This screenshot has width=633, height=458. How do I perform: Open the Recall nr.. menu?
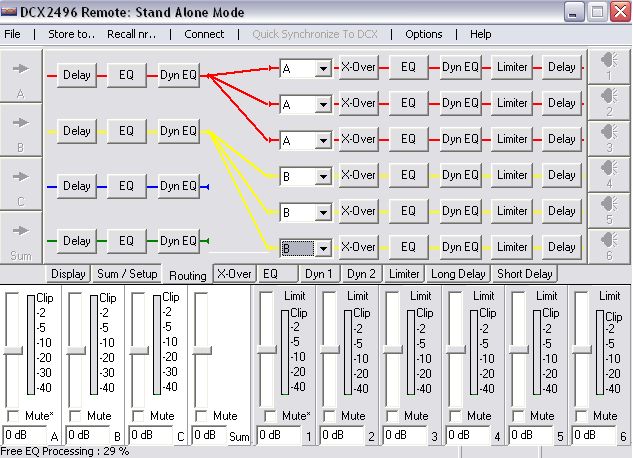click(x=132, y=34)
